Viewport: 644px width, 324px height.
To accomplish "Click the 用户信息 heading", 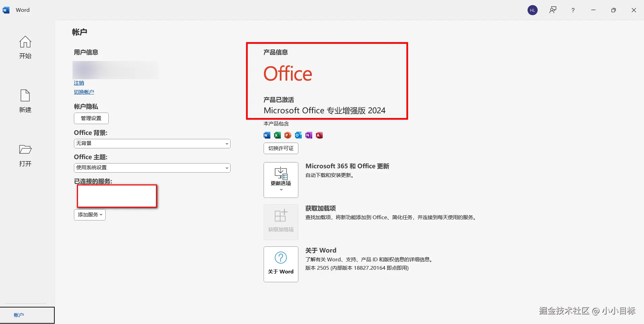I will click(86, 52).
